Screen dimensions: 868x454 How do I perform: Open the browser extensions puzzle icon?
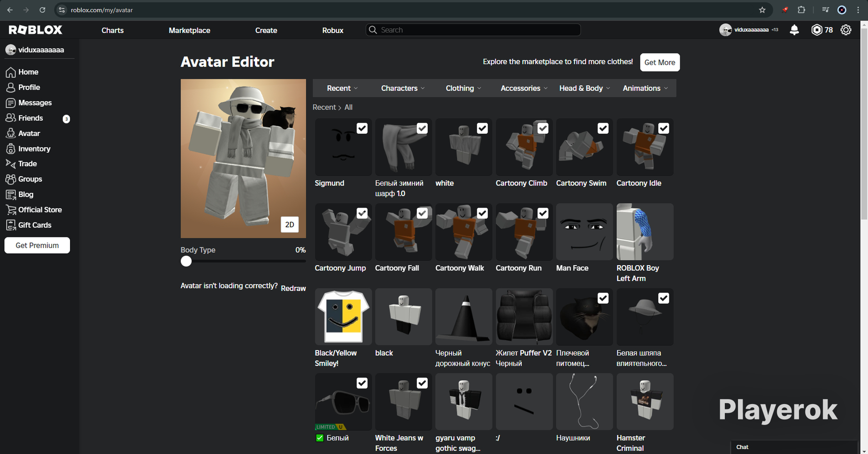pyautogui.click(x=801, y=10)
